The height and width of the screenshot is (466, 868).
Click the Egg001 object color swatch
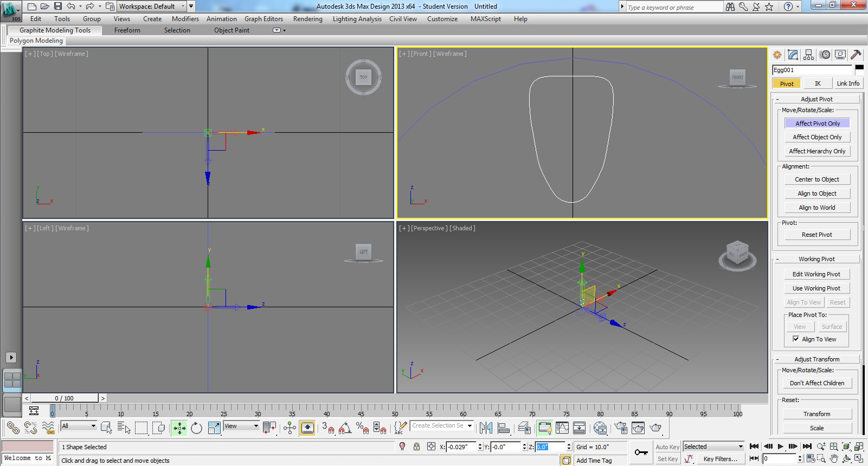click(859, 70)
